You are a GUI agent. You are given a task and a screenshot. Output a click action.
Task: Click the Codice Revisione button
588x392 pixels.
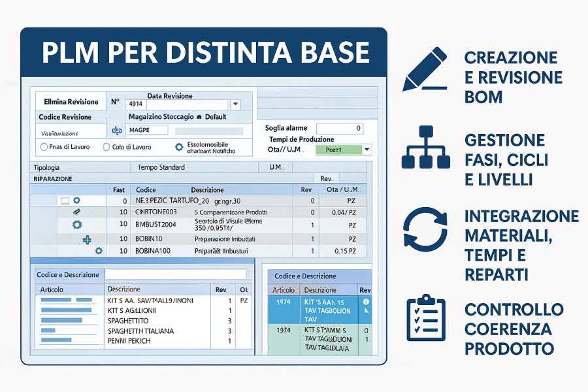coord(65,117)
